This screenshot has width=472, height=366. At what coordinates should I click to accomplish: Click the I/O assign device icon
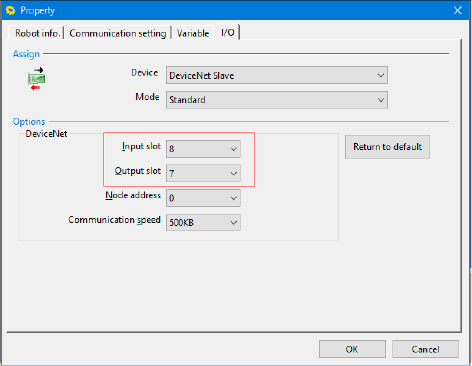(x=36, y=79)
